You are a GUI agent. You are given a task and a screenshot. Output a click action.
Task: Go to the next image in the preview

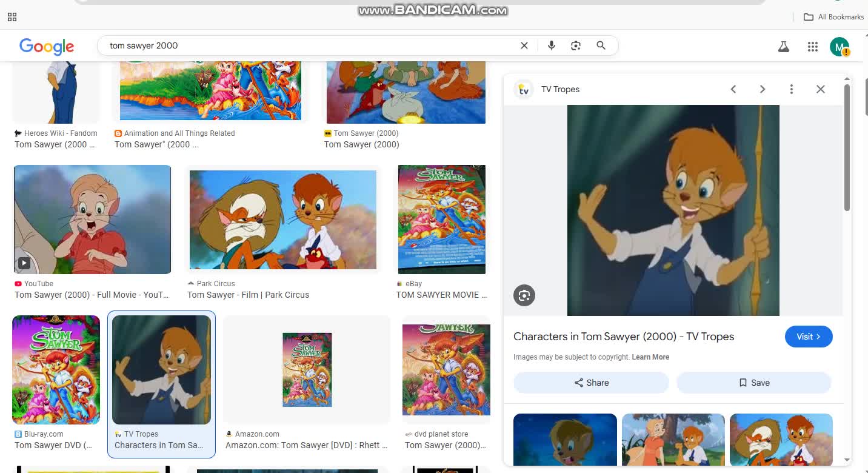762,89
